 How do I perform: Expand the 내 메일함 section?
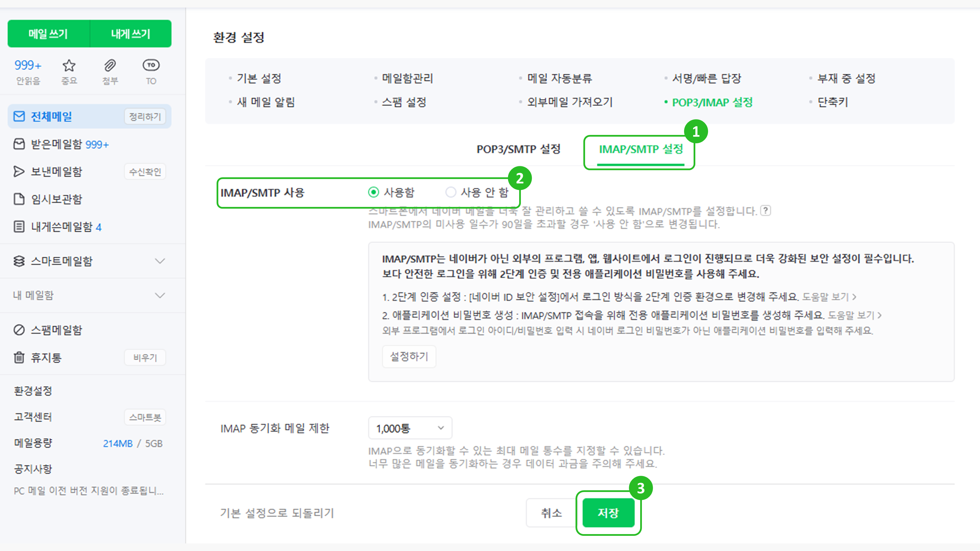pyautogui.click(x=160, y=296)
